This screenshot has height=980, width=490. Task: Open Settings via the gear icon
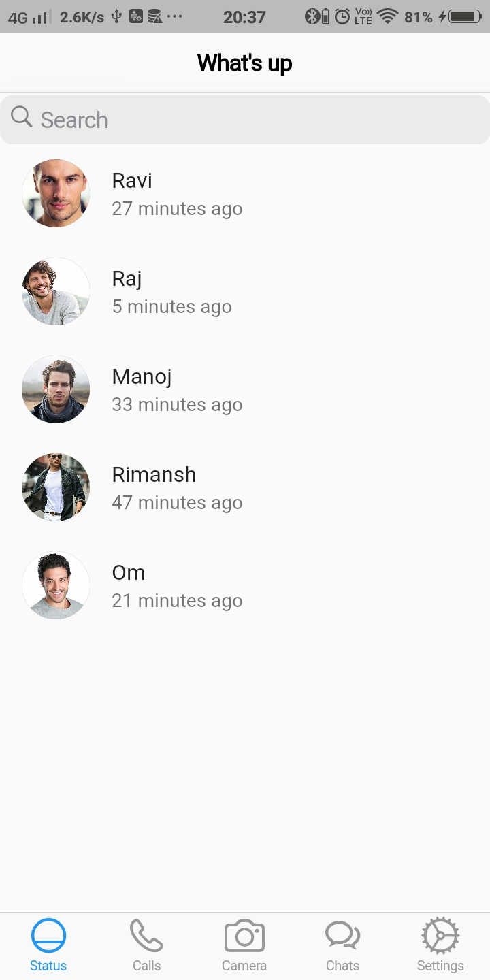tap(440, 935)
